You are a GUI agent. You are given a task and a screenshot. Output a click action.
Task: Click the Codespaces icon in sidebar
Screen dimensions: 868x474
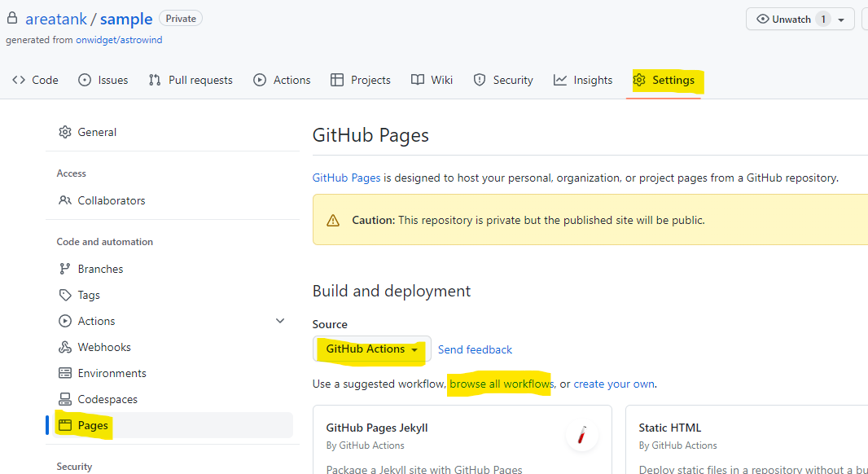click(x=65, y=399)
